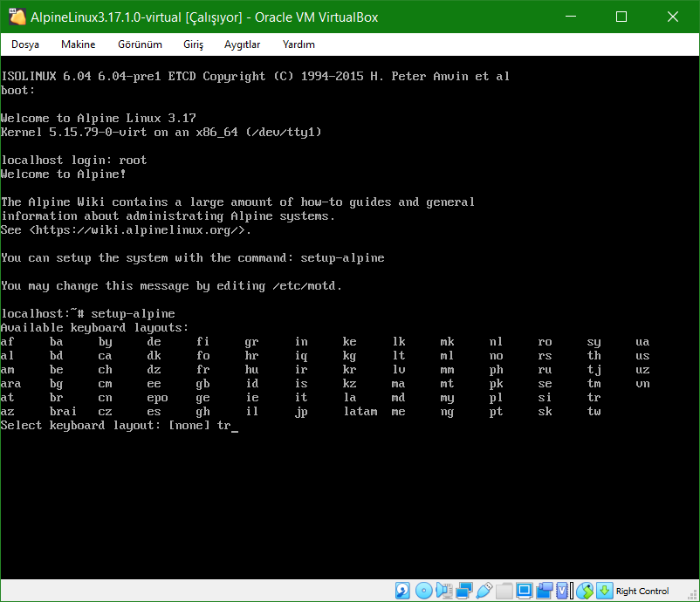Image resolution: width=700 pixels, height=602 pixels.
Task: Click the audio speaker status icon
Action: click(x=444, y=591)
